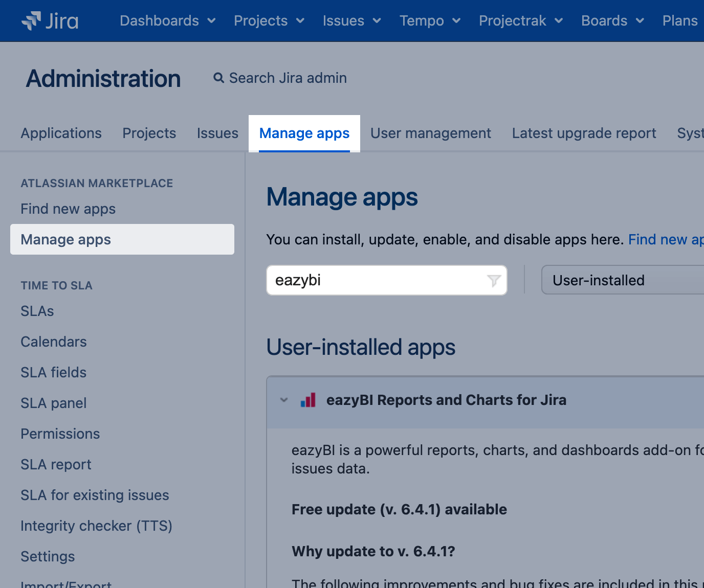Open the Boards dropdown menu

(x=612, y=21)
